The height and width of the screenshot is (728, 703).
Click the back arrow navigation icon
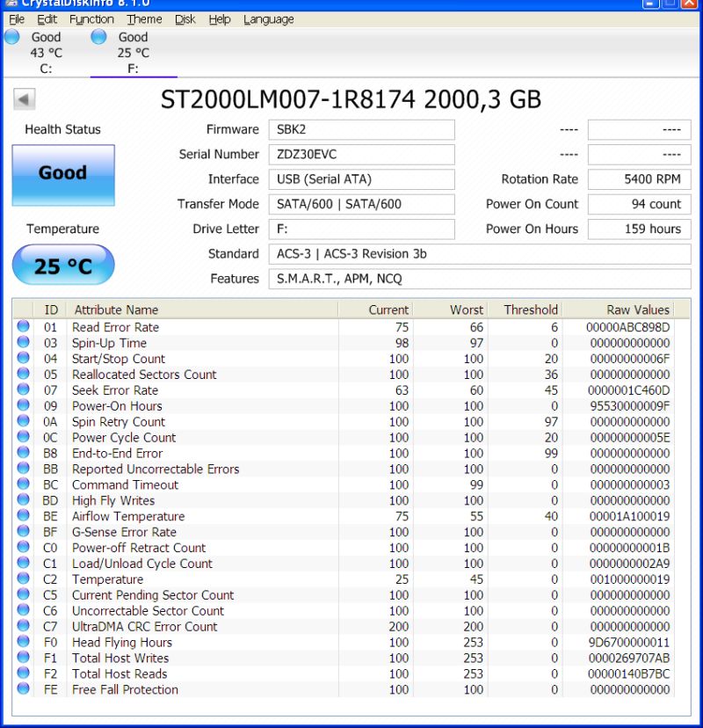(x=23, y=98)
